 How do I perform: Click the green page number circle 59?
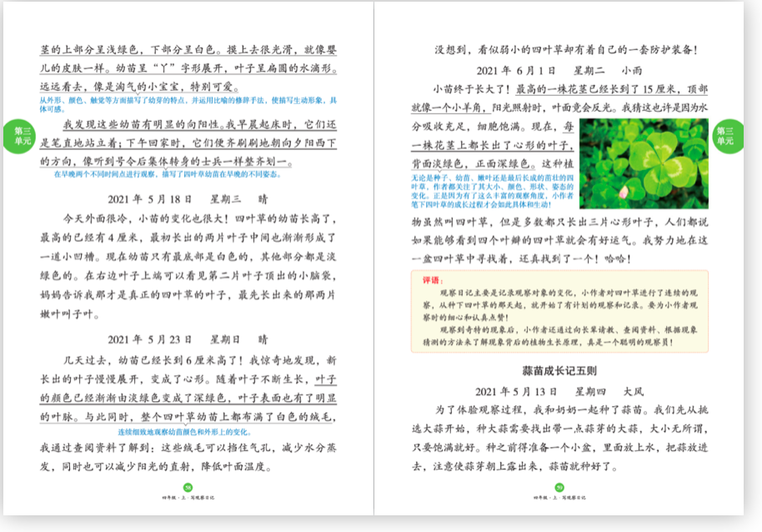coord(559,487)
